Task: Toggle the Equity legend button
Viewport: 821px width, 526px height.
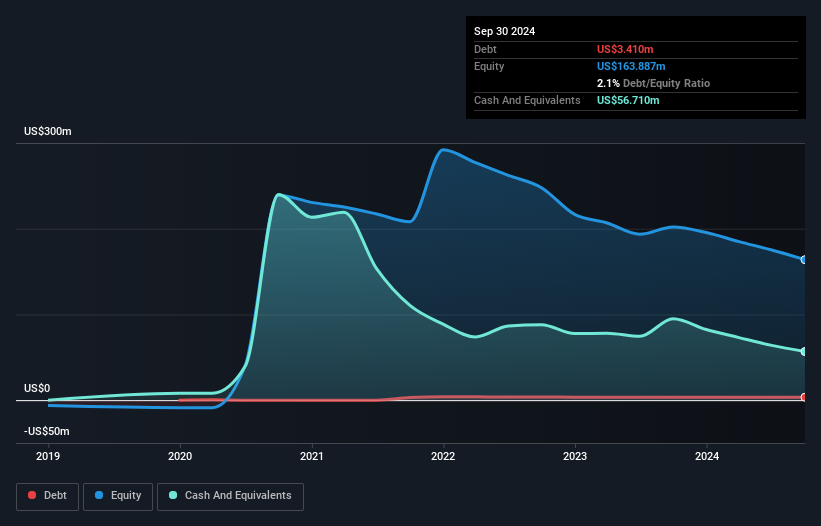Action: [x=118, y=496]
